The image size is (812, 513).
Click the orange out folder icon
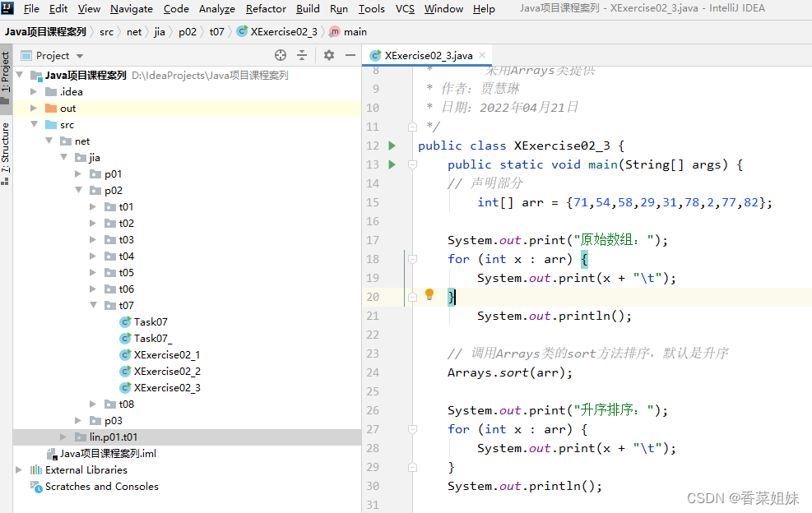click(x=51, y=109)
